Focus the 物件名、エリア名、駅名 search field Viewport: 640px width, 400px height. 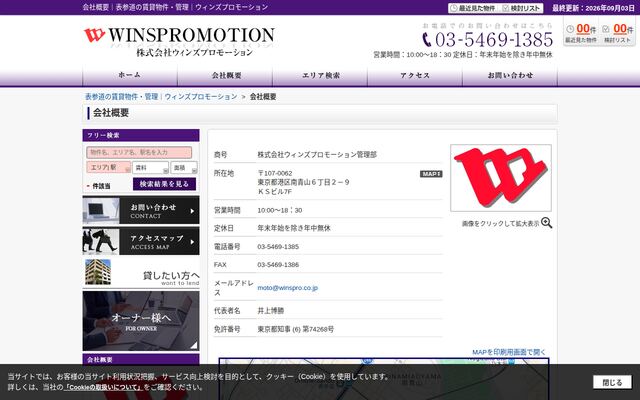(x=139, y=152)
